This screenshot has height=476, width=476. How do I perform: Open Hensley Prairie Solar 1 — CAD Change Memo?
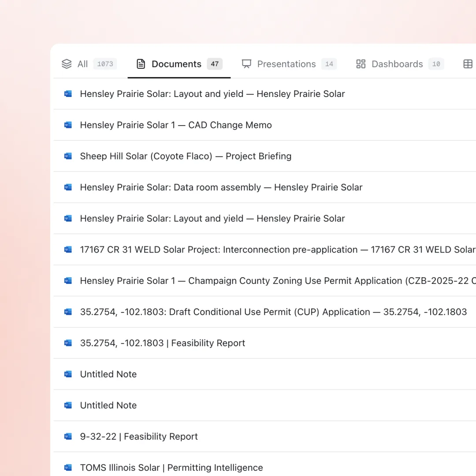(x=176, y=125)
